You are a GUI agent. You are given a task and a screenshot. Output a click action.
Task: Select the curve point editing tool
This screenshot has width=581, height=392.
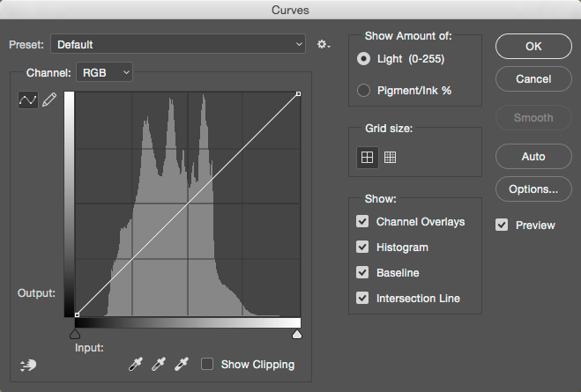pos(28,100)
